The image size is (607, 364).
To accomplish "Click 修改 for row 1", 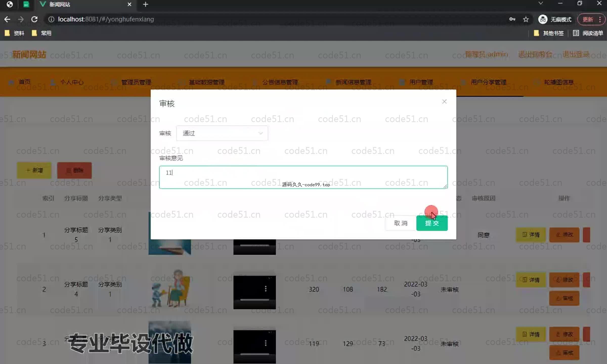I will [564, 235].
